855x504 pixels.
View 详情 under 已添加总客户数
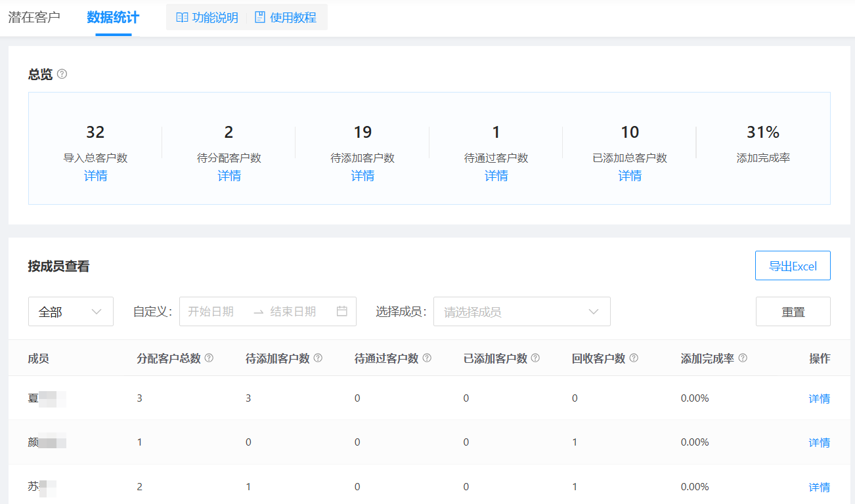pyautogui.click(x=630, y=176)
